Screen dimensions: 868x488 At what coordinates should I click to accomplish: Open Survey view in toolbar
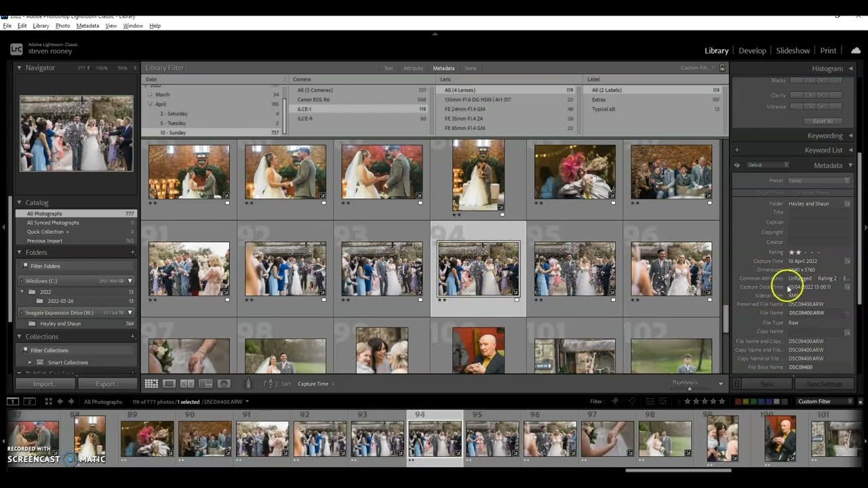point(205,384)
